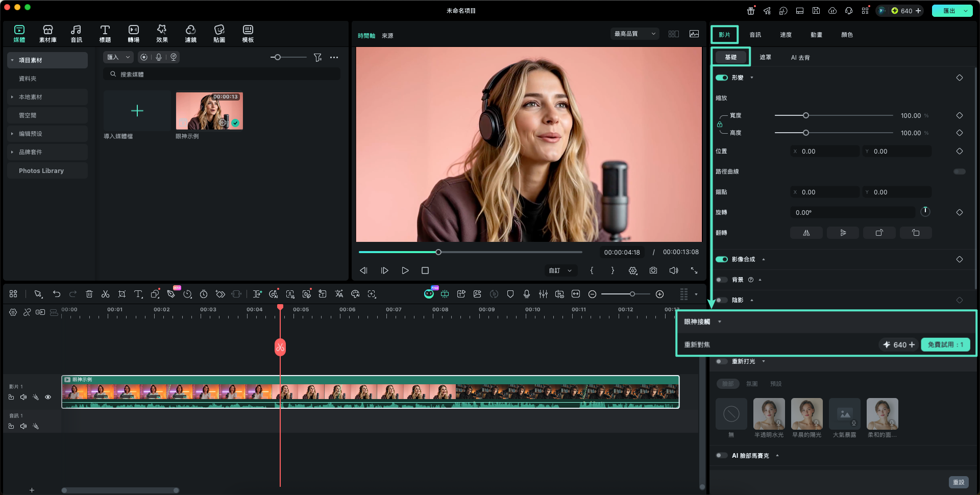Play the preview with the play button
980x495 pixels.
coord(405,270)
